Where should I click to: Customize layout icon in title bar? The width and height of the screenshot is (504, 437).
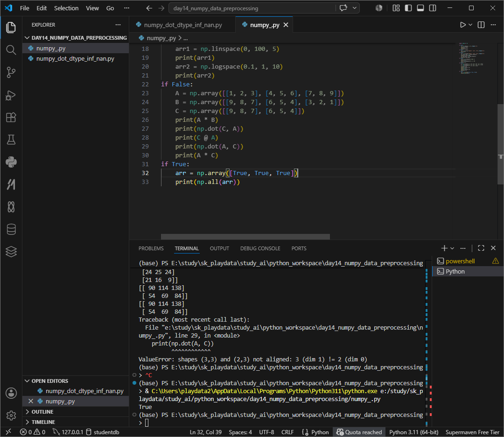pyautogui.click(x=396, y=8)
